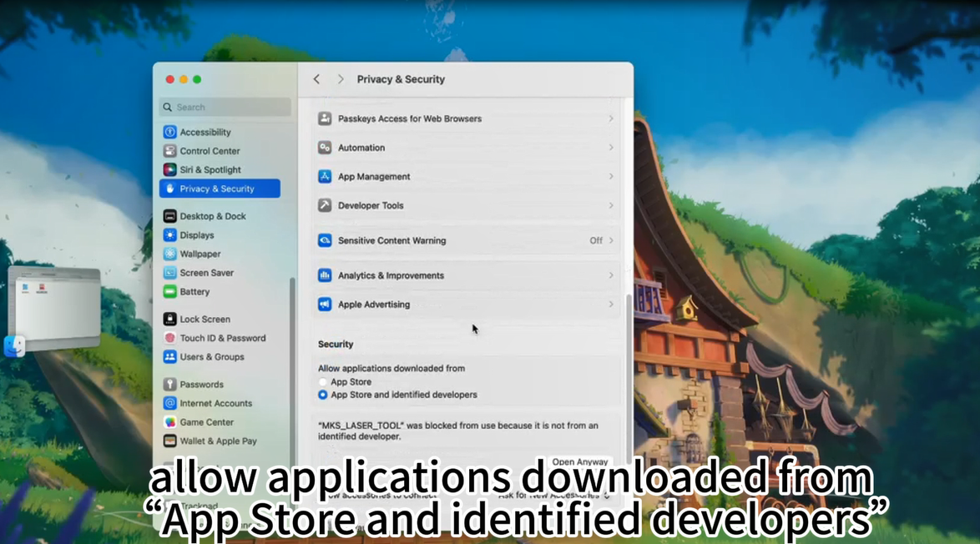This screenshot has width=980, height=544.
Task: Click the Displays sidebar icon
Action: pyautogui.click(x=169, y=234)
